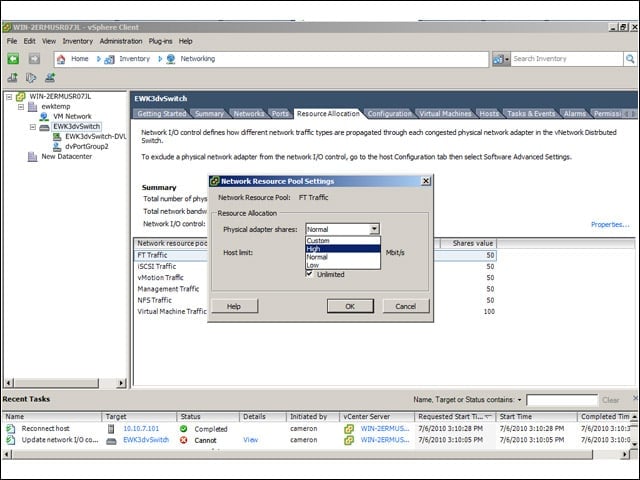This screenshot has width=640, height=480.
Task: Open filter criteria dropdown in Recent Tasks
Action: pyautogui.click(x=520, y=400)
